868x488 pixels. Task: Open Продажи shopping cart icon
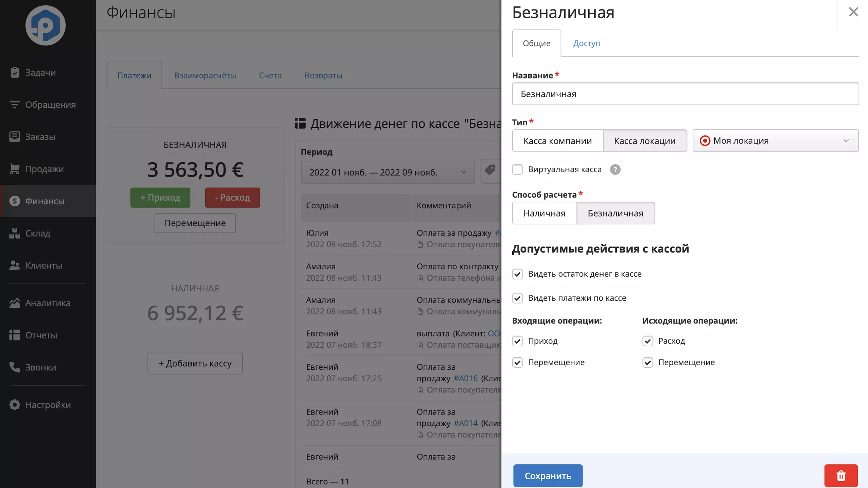(15, 169)
